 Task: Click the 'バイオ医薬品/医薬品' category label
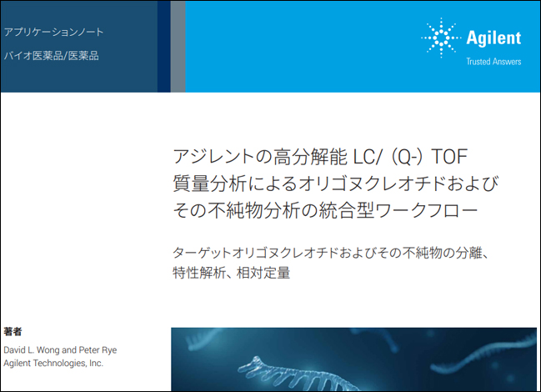[52, 56]
